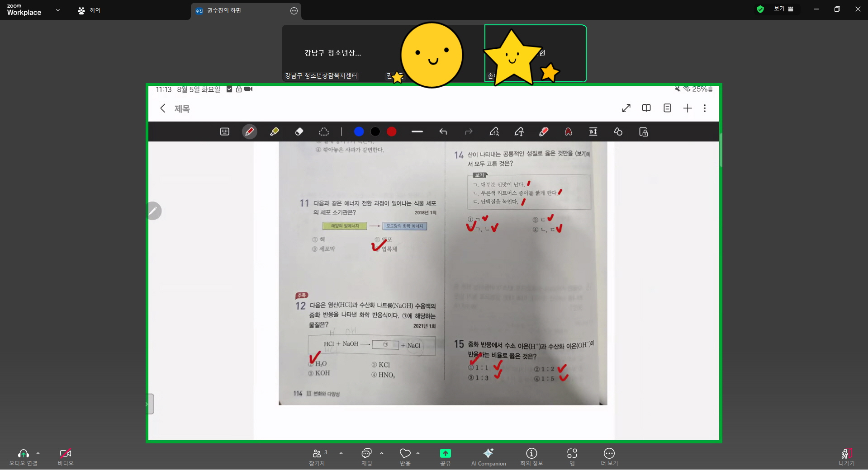868x470 pixels.
Task: Expand the audio connection options arrow
Action: click(x=38, y=453)
